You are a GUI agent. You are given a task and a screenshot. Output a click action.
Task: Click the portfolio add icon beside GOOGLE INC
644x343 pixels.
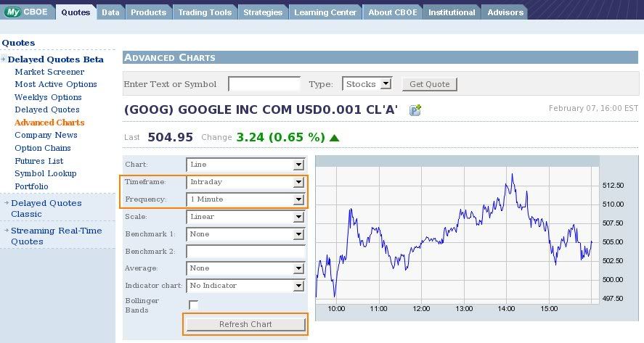tap(415, 110)
